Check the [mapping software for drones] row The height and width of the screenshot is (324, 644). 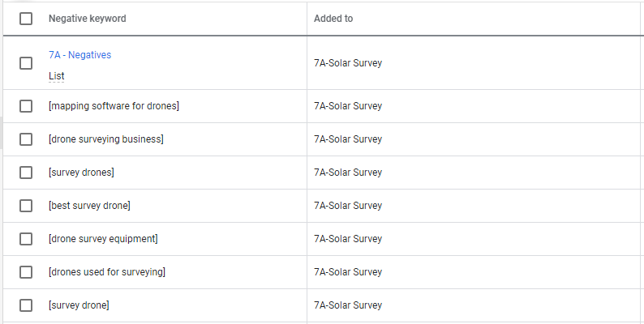coord(26,106)
